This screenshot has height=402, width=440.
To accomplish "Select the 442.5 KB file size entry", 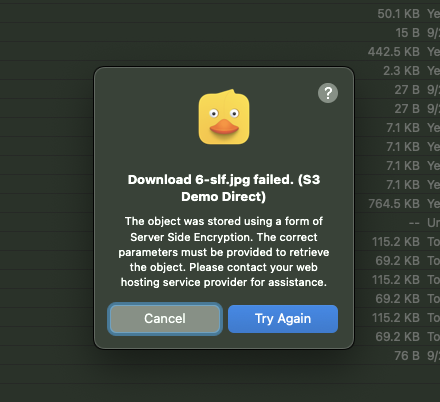I will pyautogui.click(x=394, y=52).
